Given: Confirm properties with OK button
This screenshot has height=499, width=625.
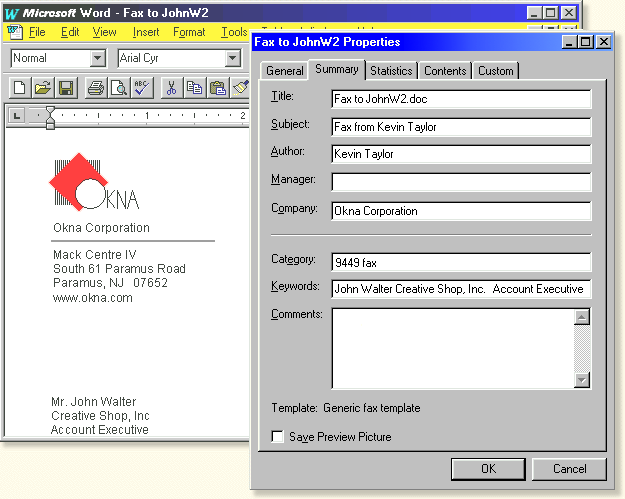Looking at the screenshot, I should click(x=488, y=469).
